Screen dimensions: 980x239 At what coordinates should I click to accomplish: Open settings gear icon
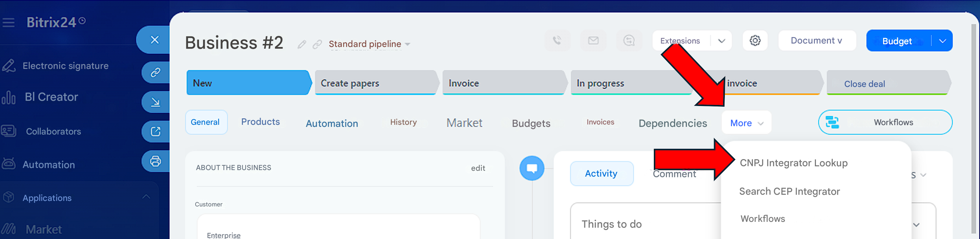click(x=755, y=40)
